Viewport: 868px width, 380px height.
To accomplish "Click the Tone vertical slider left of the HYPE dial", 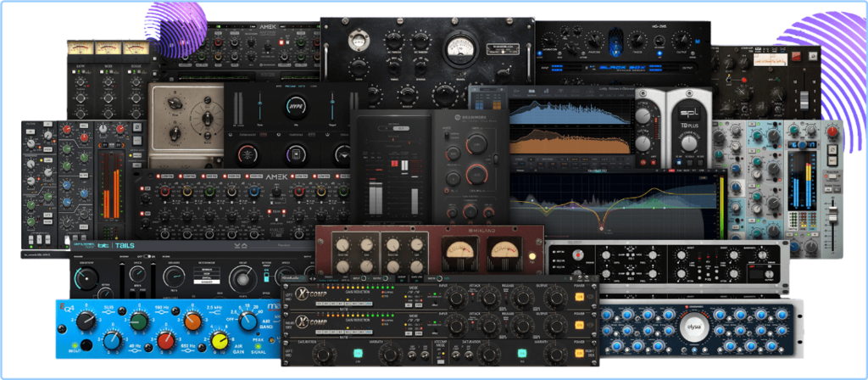I will (259, 106).
